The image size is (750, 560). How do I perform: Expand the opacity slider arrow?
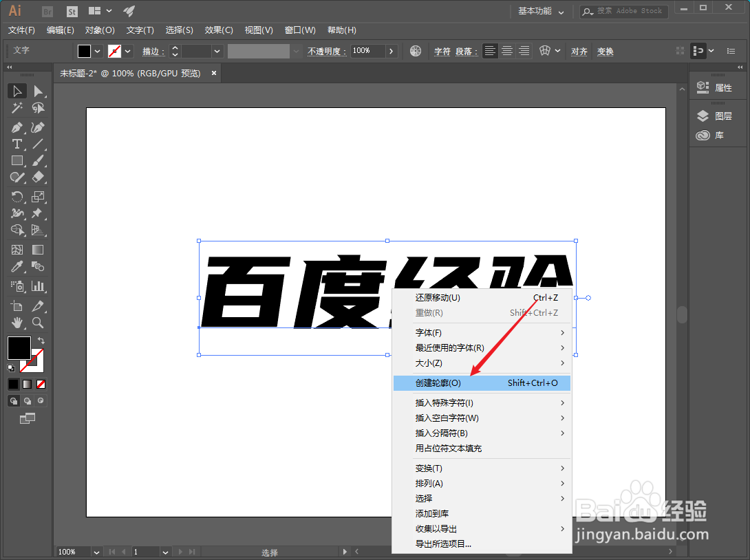(392, 51)
